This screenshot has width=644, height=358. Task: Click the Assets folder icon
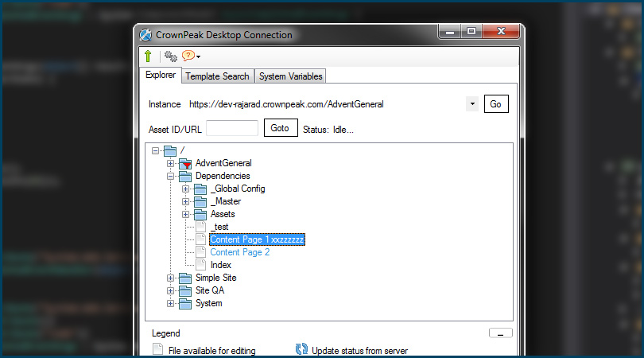point(200,215)
